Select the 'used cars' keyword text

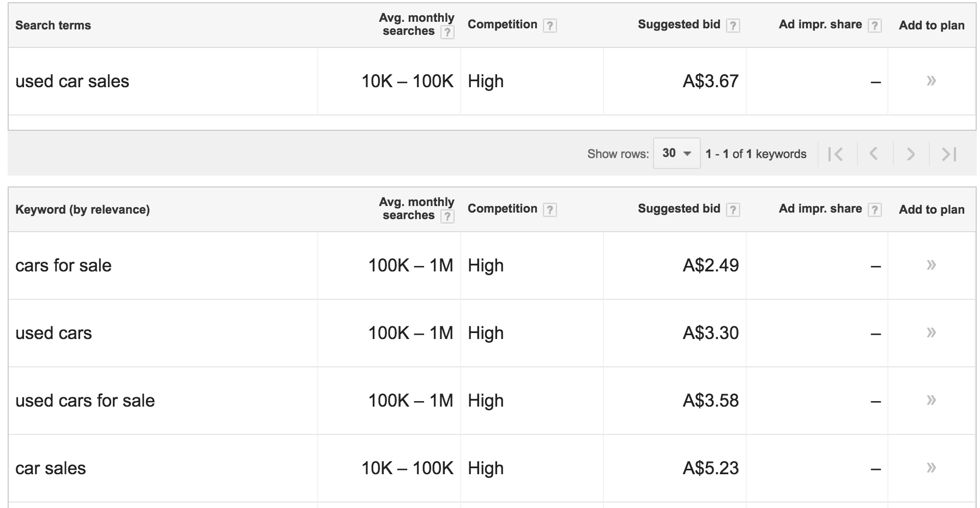pos(53,333)
